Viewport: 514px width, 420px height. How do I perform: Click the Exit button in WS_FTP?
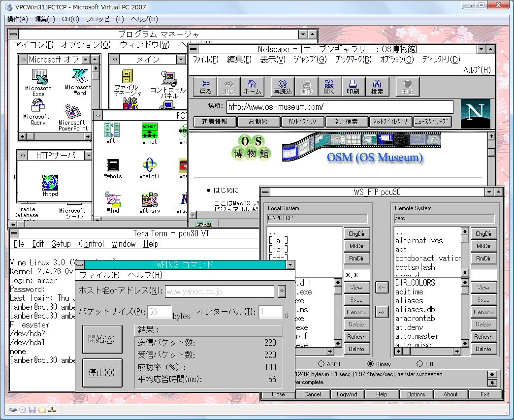(485, 394)
